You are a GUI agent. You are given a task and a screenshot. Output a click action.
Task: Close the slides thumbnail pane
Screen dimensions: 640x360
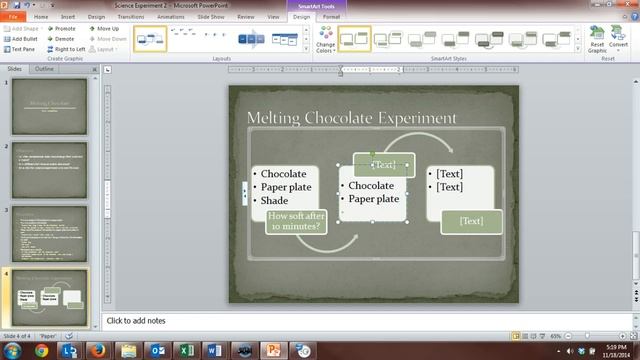94,69
